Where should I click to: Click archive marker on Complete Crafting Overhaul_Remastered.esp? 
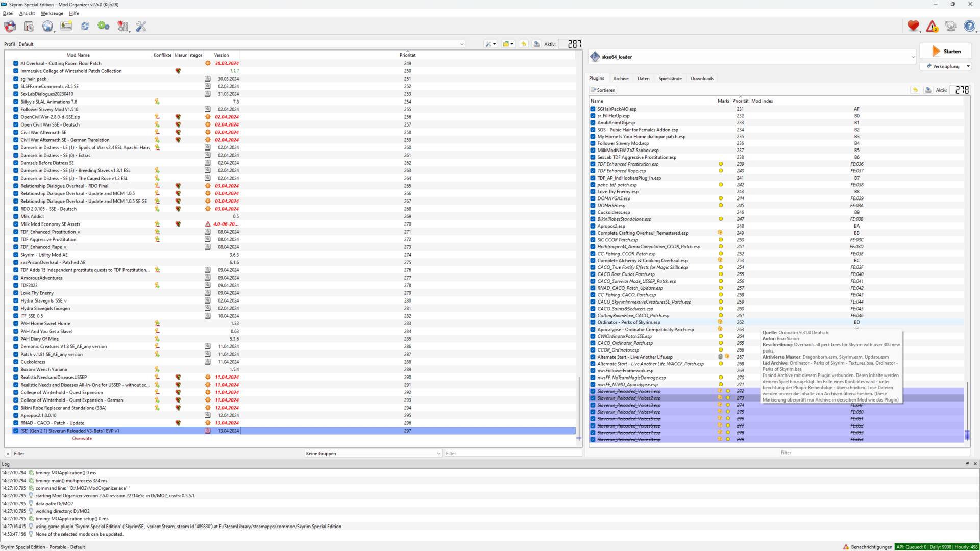(720, 233)
